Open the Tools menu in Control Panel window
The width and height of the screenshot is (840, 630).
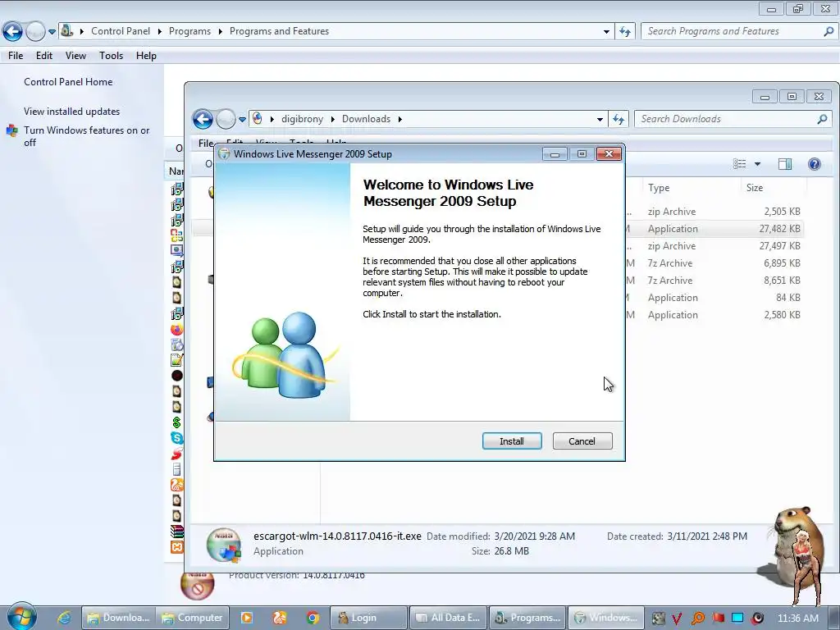[x=111, y=56]
